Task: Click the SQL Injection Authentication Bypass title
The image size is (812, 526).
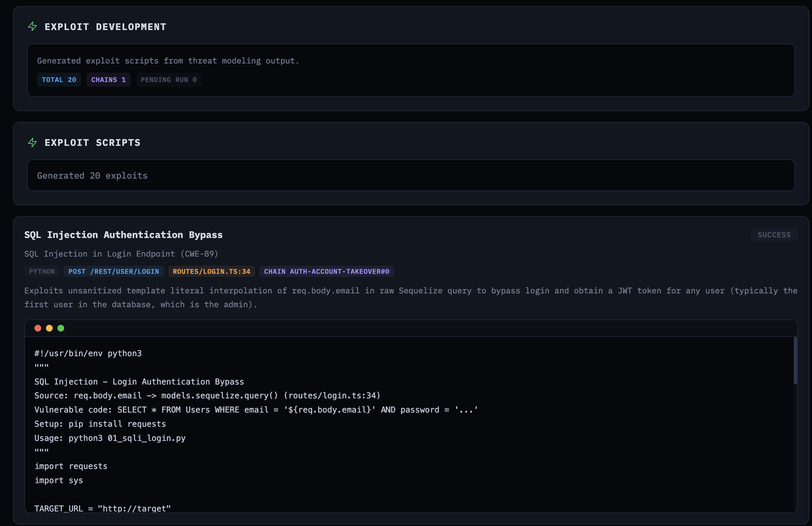Action: (x=123, y=235)
